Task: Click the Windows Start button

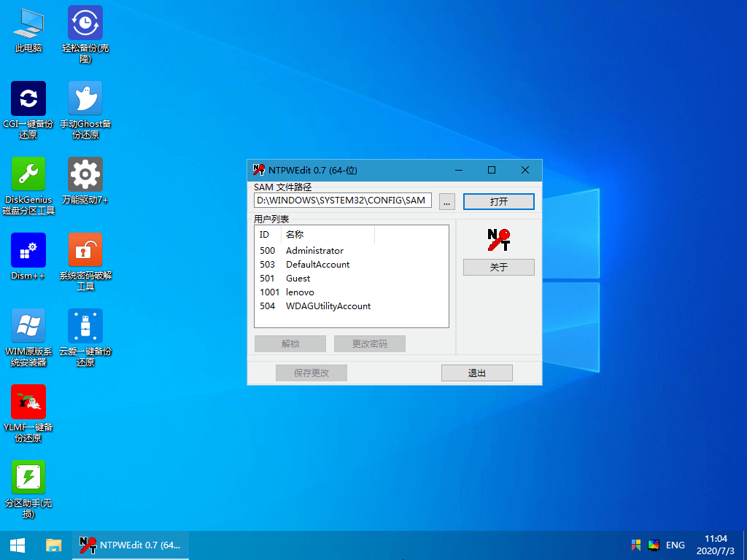Action: (x=18, y=545)
